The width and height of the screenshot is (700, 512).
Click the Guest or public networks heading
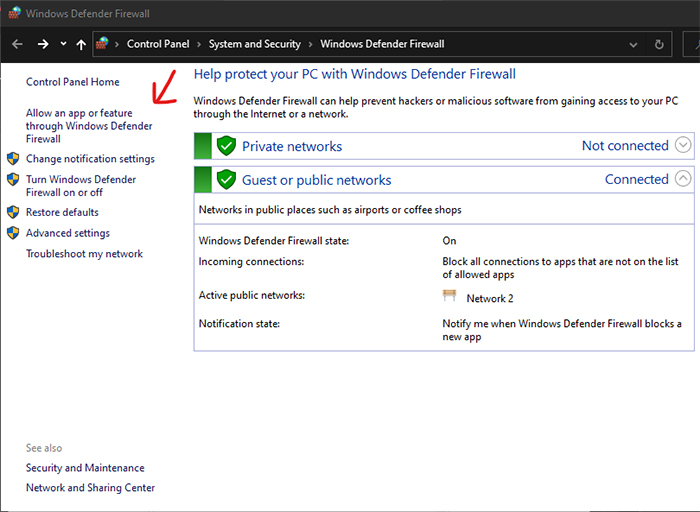[x=317, y=180]
